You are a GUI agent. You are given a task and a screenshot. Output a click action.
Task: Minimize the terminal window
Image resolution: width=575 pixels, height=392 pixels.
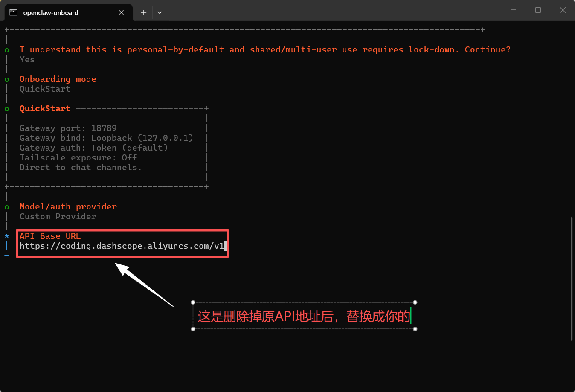[513, 10]
